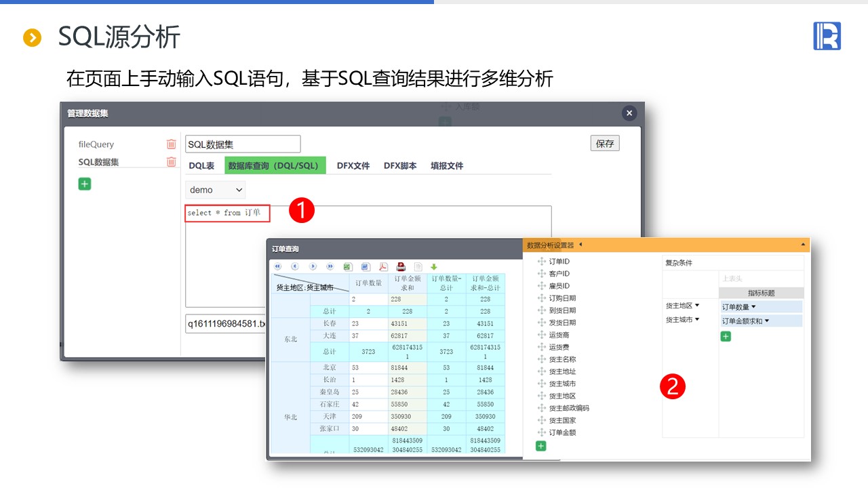Expand the 货主地区 dimension dropdown
This screenshot has width=868, height=488.
click(696, 306)
